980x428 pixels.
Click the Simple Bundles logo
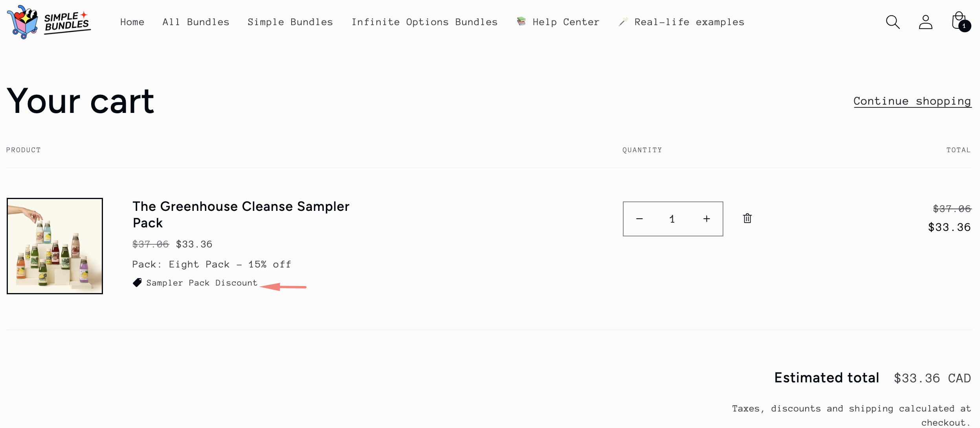(49, 22)
